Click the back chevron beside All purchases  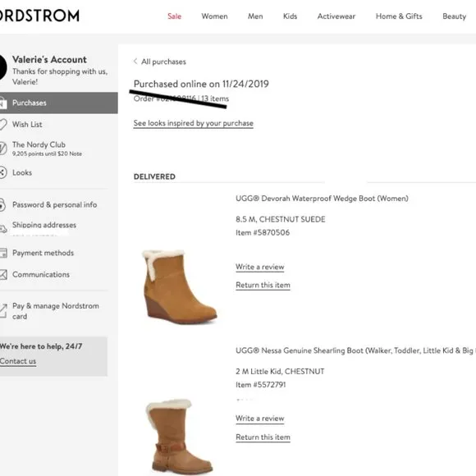click(x=135, y=62)
